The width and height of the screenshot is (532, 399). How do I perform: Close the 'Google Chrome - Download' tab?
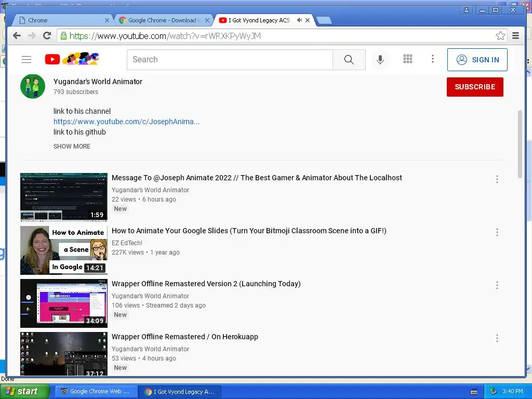click(x=207, y=20)
